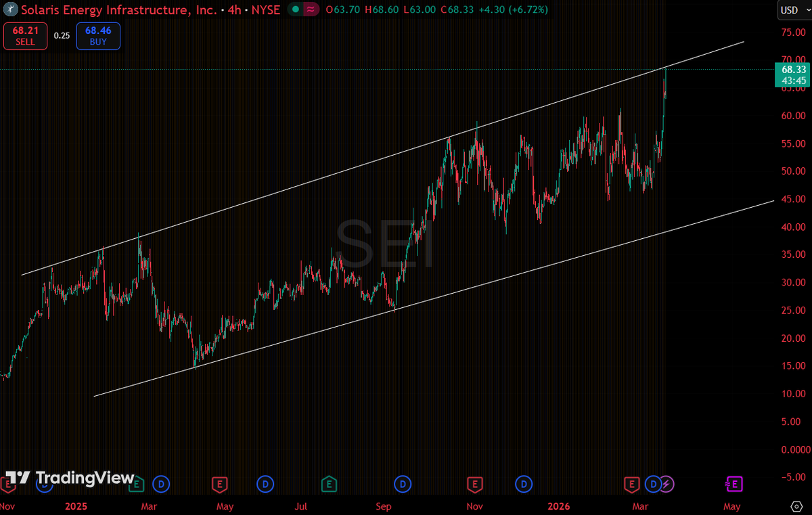
Task: Open the dividend marker near Mar 2026
Action: point(653,483)
